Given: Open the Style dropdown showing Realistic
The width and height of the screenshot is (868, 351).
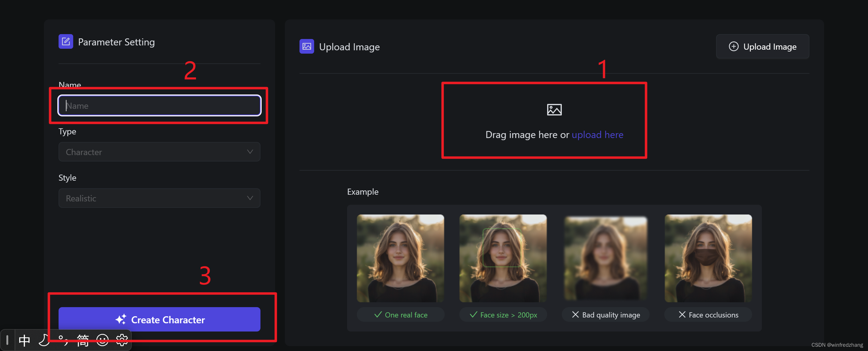Looking at the screenshot, I should (x=159, y=198).
